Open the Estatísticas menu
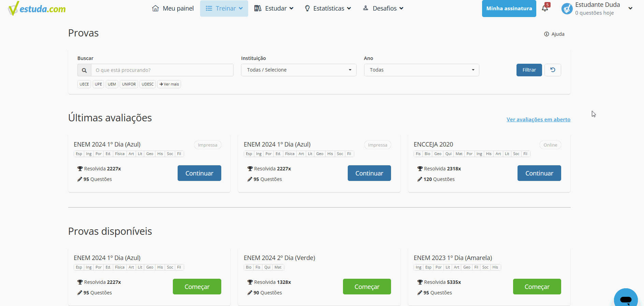The height and width of the screenshot is (306, 644). 328,9
